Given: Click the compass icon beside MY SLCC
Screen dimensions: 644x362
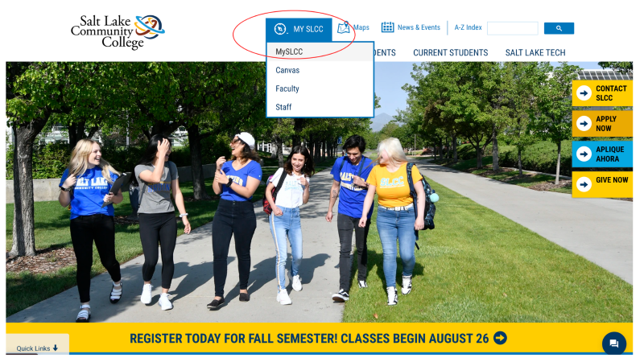Looking at the screenshot, I should pyautogui.click(x=280, y=29).
